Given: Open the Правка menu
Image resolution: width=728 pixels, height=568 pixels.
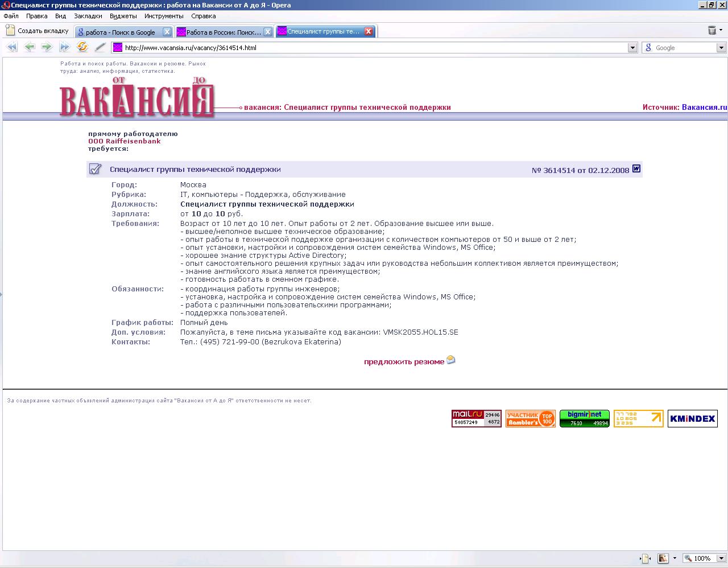Looking at the screenshot, I should tap(36, 16).
